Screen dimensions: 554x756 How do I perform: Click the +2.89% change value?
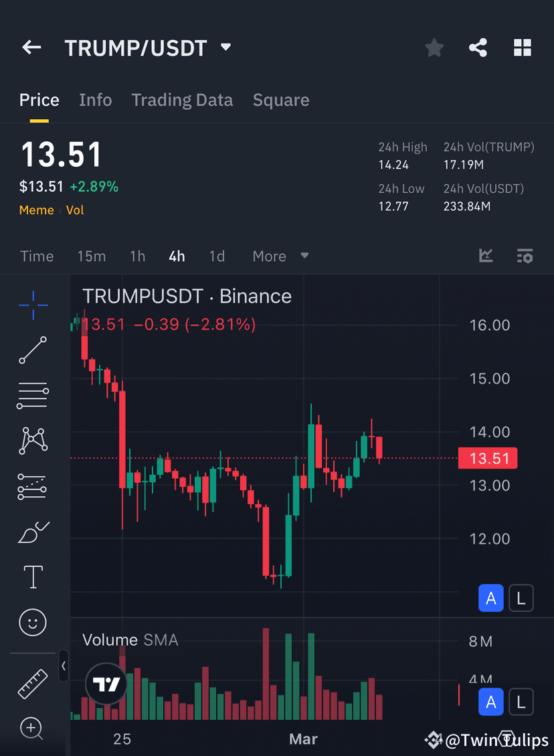tap(94, 187)
